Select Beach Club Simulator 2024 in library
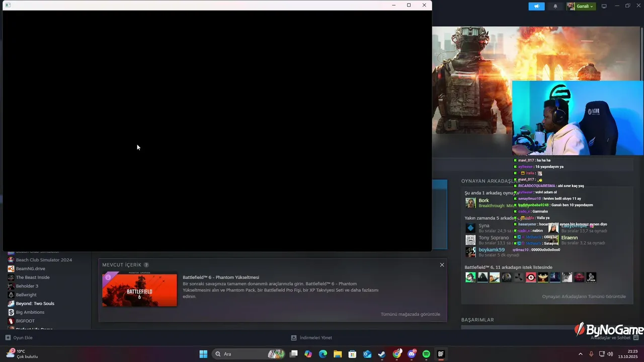 point(44,260)
